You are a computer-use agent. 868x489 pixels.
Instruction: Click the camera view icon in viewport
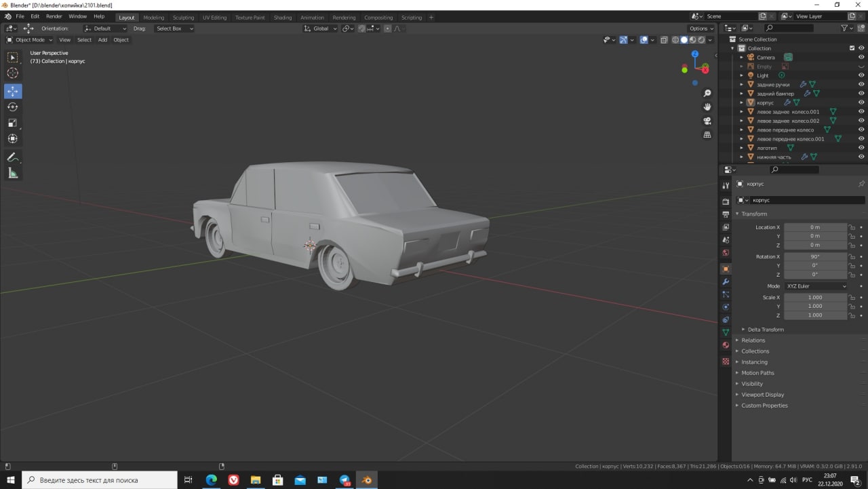click(x=707, y=121)
